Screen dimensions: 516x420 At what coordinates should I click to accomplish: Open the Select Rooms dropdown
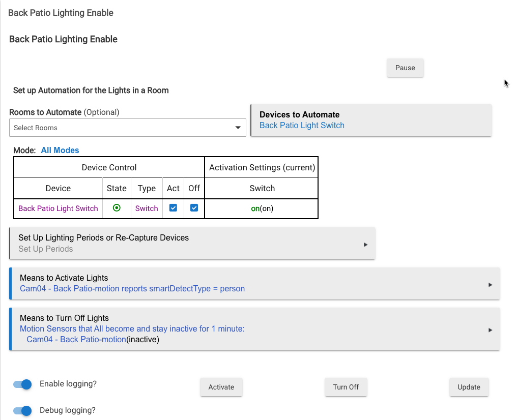tap(127, 128)
